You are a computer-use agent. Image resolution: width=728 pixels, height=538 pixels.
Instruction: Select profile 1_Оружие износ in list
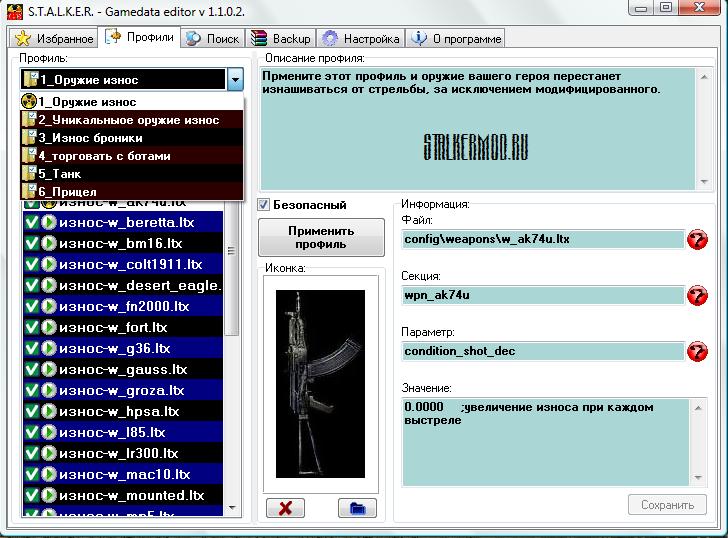pyautogui.click(x=132, y=102)
